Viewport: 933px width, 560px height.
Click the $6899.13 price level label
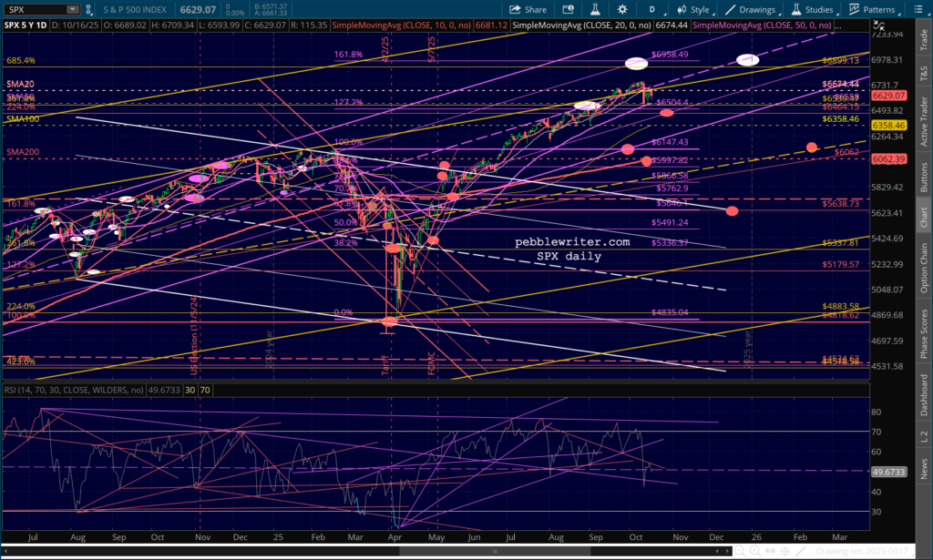[840, 61]
